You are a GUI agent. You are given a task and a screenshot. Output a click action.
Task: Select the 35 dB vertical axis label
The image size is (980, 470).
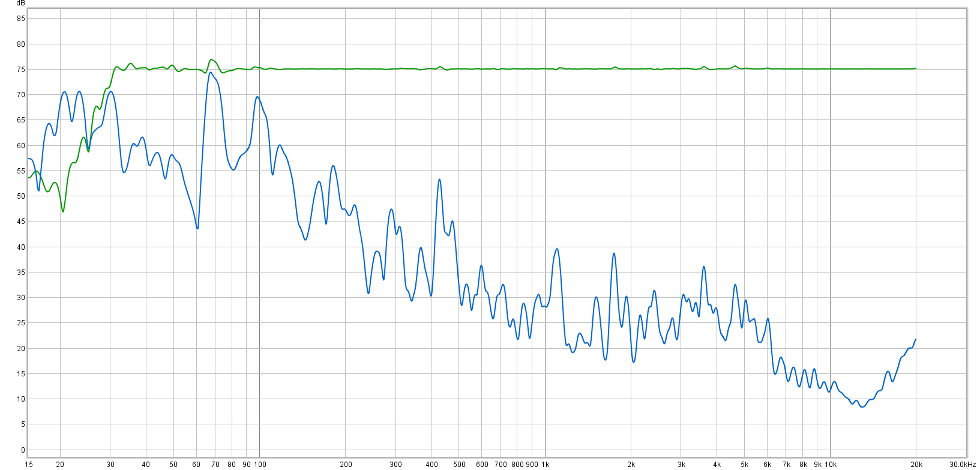tap(22, 273)
